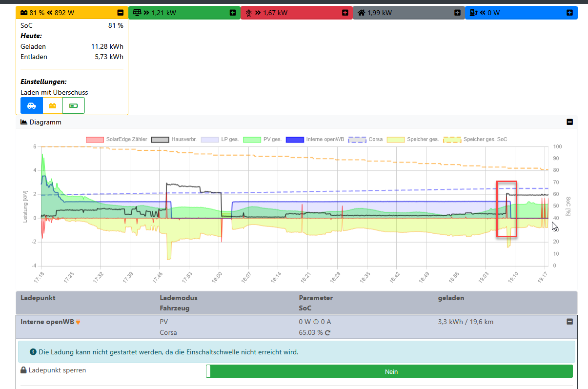Click the red-highlighted region in the chart
This screenshot has width=588, height=389.
[x=507, y=209]
